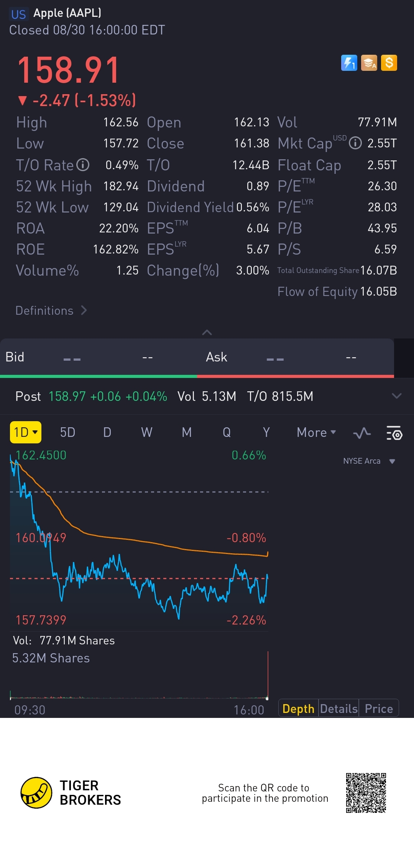Image resolution: width=414 pixels, height=868 pixels.
Task: Open the More timeframes dropdown
Action: (316, 432)
